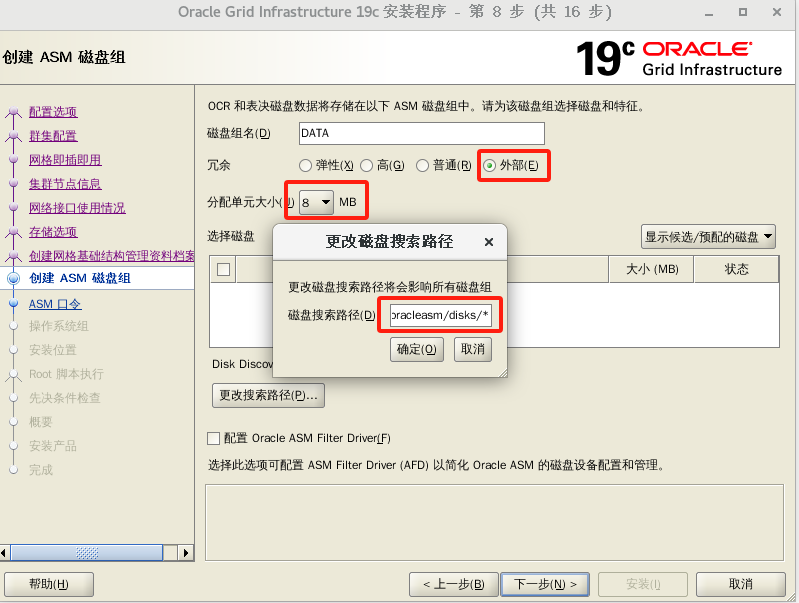799x603 pixels.
Task: Proceed with 下一步(N) > button
Action: pyautogui.click(x=545, y=584)
